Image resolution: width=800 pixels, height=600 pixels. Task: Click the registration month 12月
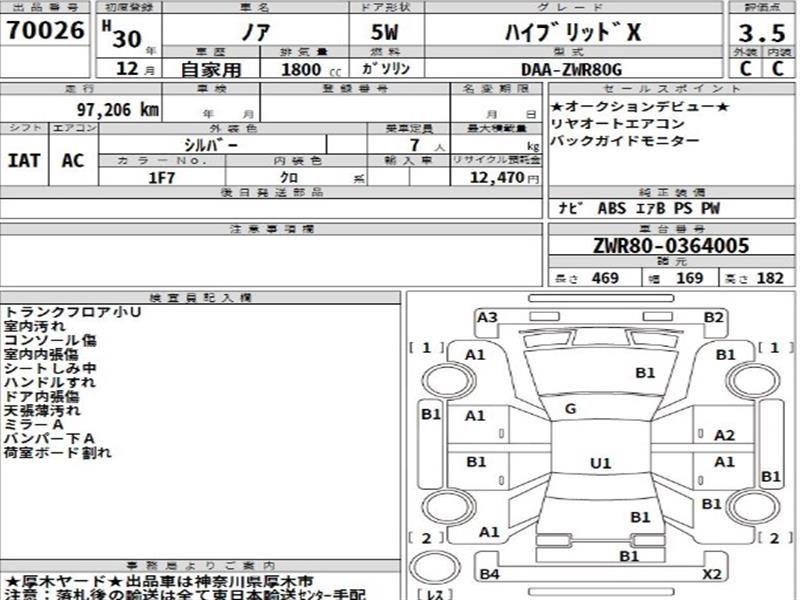click(135, 68)
